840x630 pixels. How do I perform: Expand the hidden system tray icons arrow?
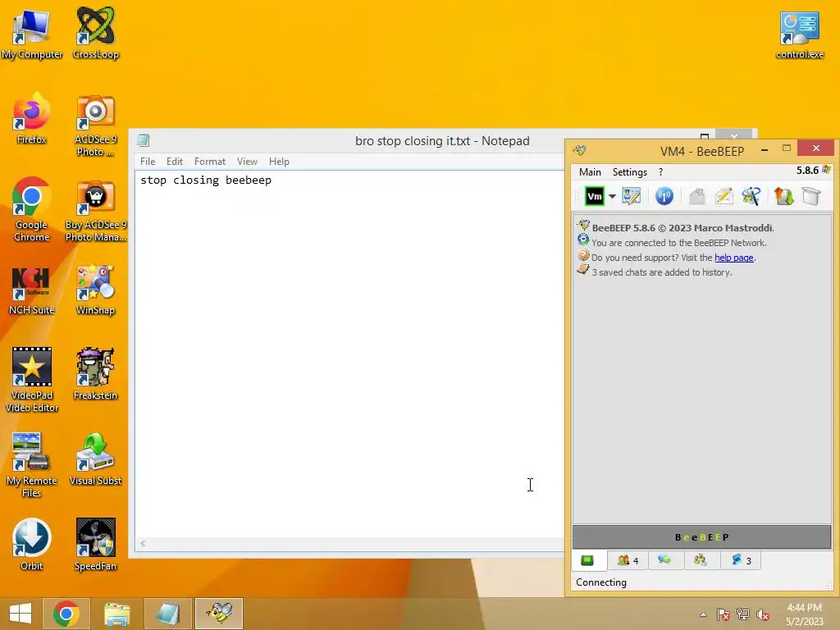[x=703, y=614]
